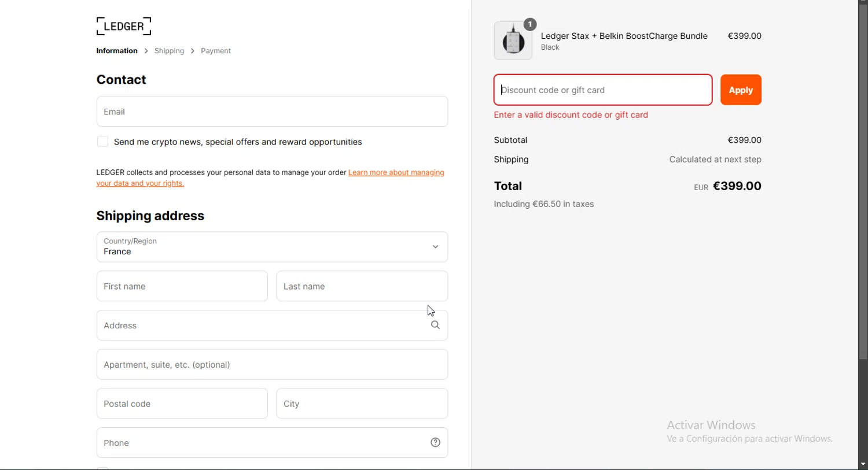Viewport: 868px width, 470px height.
Task: Go to the Payment breadcrumb step
Action: 216,51
